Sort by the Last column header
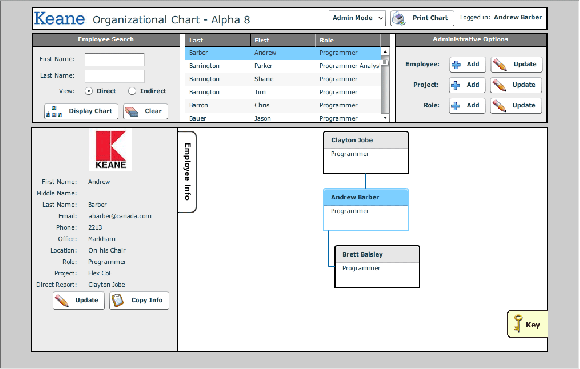This screenshot has width=580, height=369. pyautogui.click(x=218, y=40)
